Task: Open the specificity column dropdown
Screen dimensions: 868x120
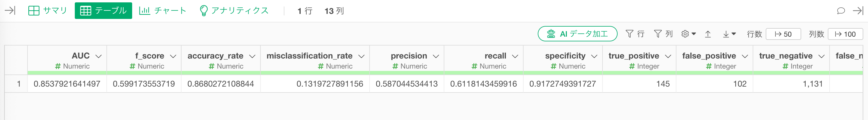Action: (x=594, y=56)
